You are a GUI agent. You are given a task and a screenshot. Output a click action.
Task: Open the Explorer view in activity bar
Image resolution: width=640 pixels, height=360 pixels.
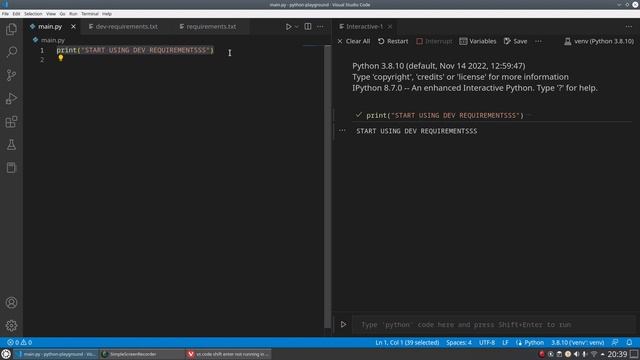click(11, 29)
